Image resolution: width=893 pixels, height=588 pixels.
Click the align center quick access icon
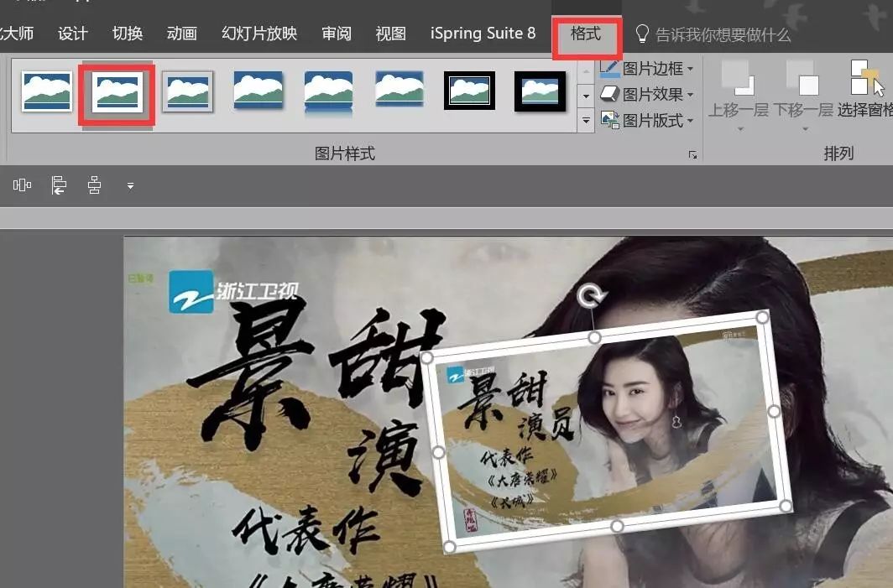[95, 185]
